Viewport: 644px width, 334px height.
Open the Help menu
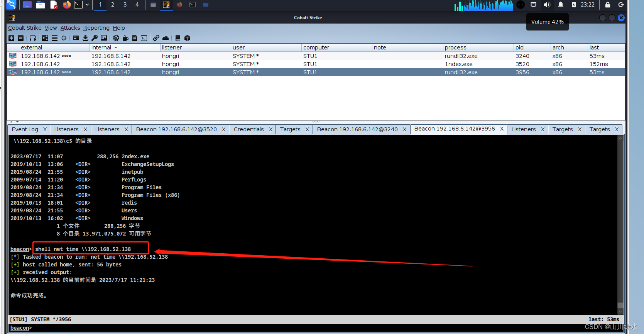119,28
